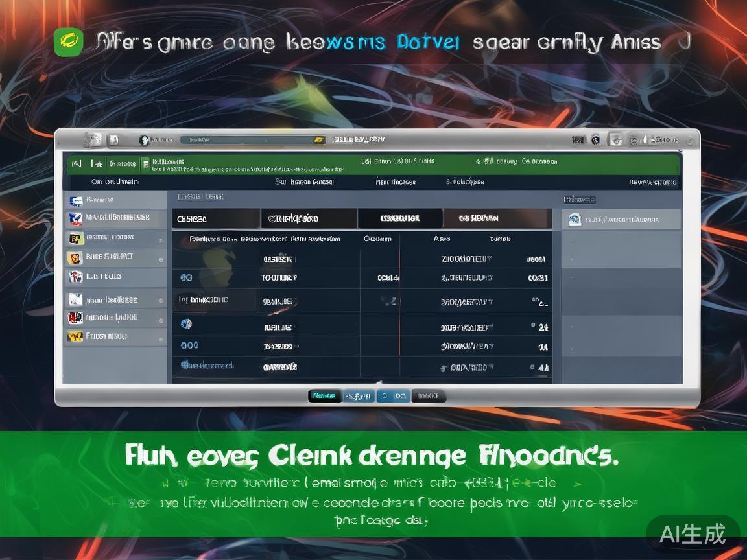Click the round dark icon left of the address field
Viewport: 747px width, 560px height.
pyautogui.click(x=144, y=139)
